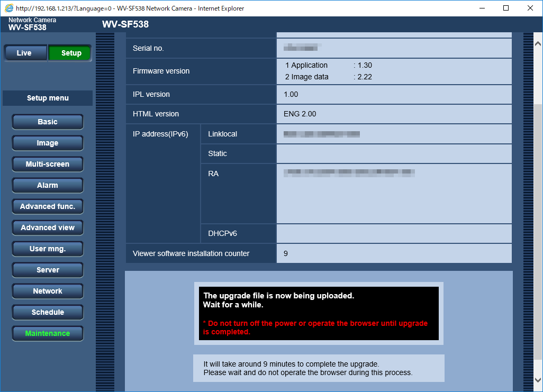Click the scrollbar down arrow
Viewport: 543px width, 392px height.
pos(538,380)
